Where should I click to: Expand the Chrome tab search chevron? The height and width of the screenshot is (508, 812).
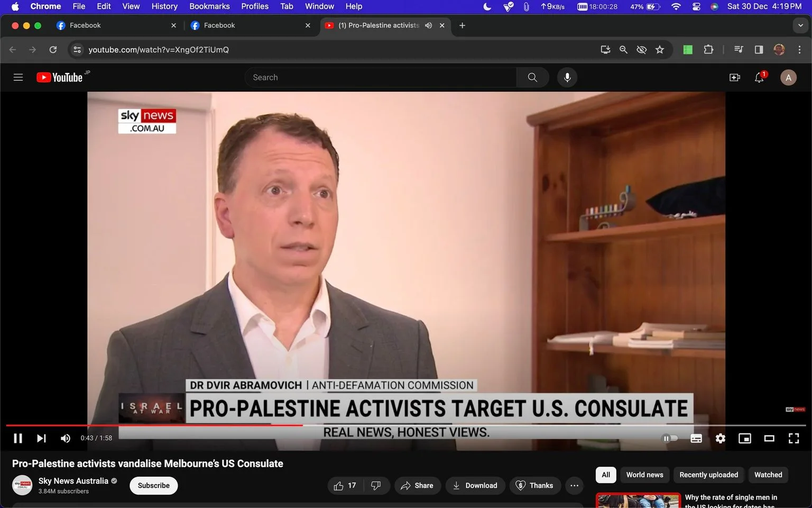[x=800, y=25]
